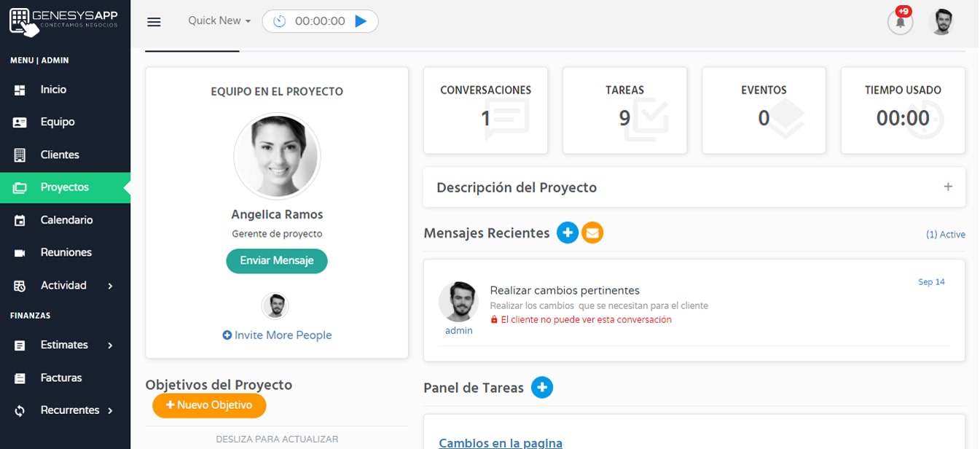
Task: Click the (1) Active filter link
Action: [x=945, y=235]
